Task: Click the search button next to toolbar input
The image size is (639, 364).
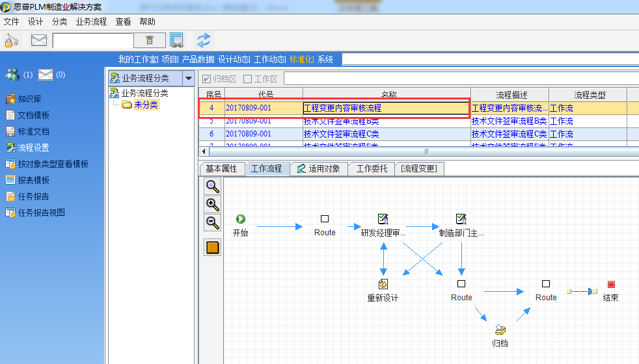Action: (x=150, y=40)
